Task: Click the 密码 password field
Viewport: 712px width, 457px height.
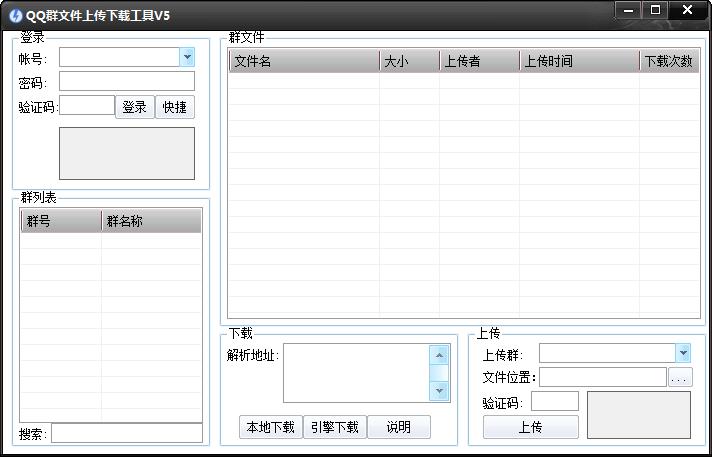Action: click(126, 82)
